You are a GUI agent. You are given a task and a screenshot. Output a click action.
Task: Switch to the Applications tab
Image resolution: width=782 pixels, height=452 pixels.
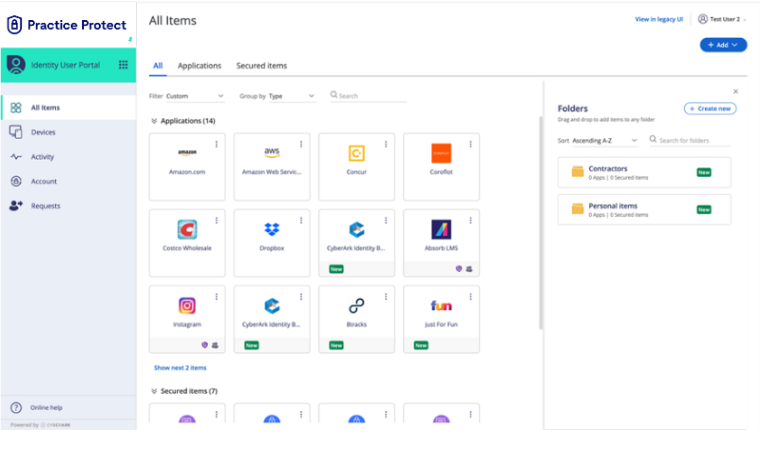(199, 66)
